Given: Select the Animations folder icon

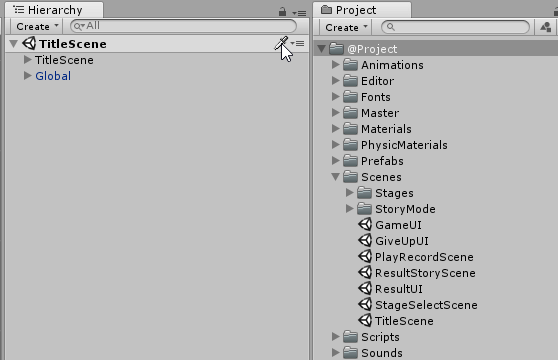Looking at the screenshot, I should point(351,65).
